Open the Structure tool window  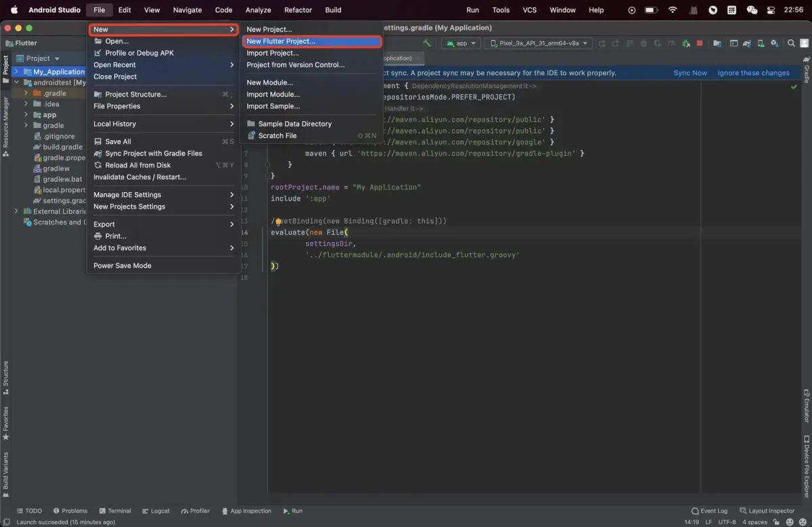click(5, 377)
